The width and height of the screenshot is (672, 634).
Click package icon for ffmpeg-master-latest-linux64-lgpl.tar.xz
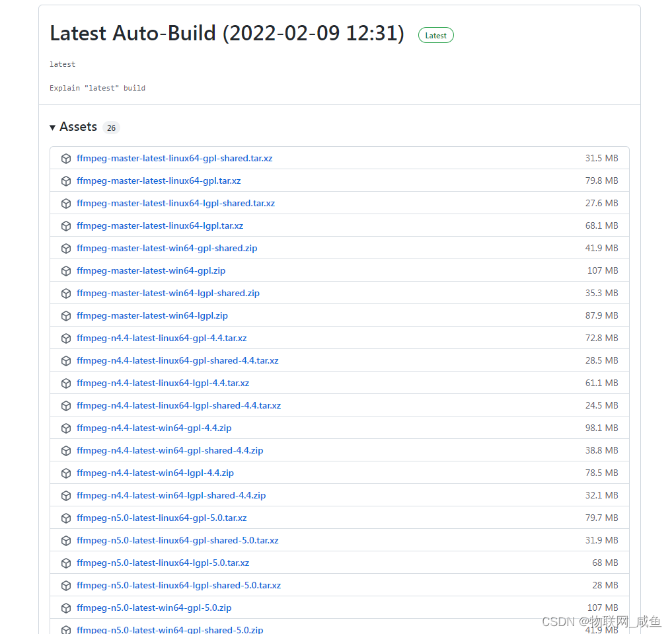tap(66, 226)
